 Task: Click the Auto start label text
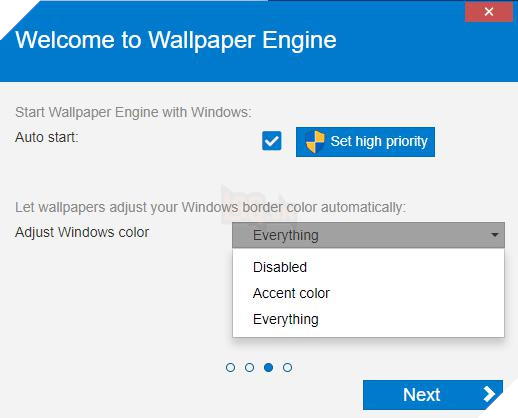[x=47, y=137]
